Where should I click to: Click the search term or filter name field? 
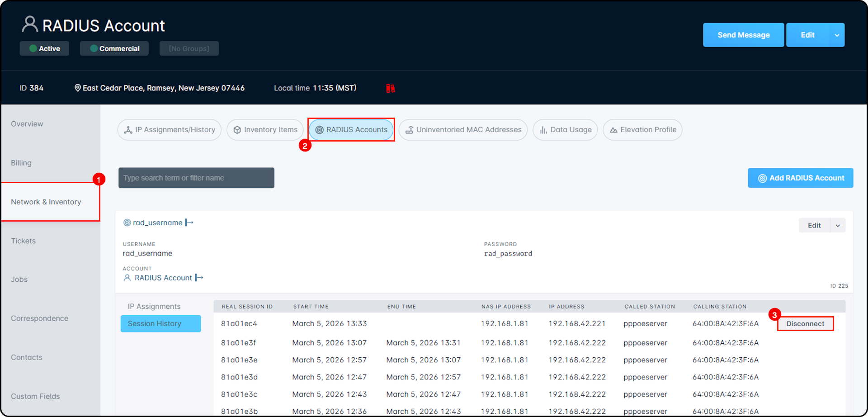click(x=196, y=178)
